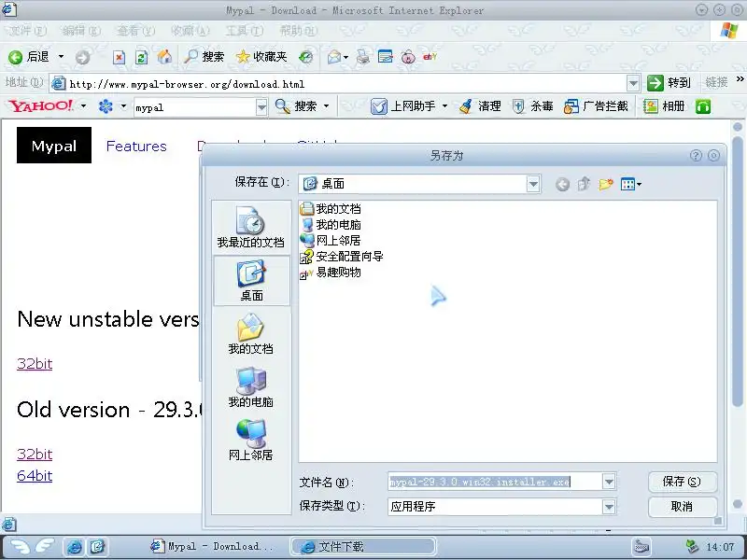Image resolution: width=747 pixels, height=560 pixels.
Task: Click the Stop page loading icon
Action: pyautogui.click(x=119, y=57)
